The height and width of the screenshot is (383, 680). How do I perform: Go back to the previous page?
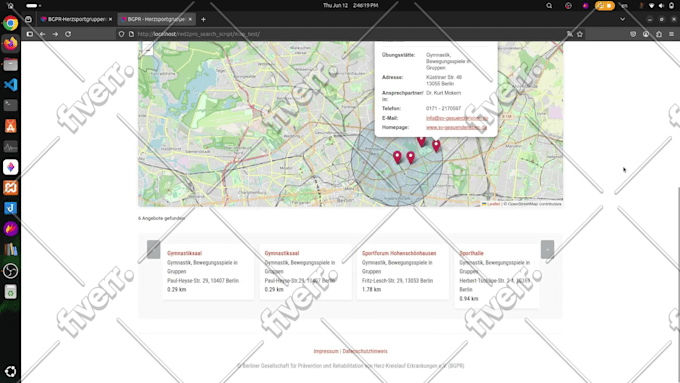(42, 34)
